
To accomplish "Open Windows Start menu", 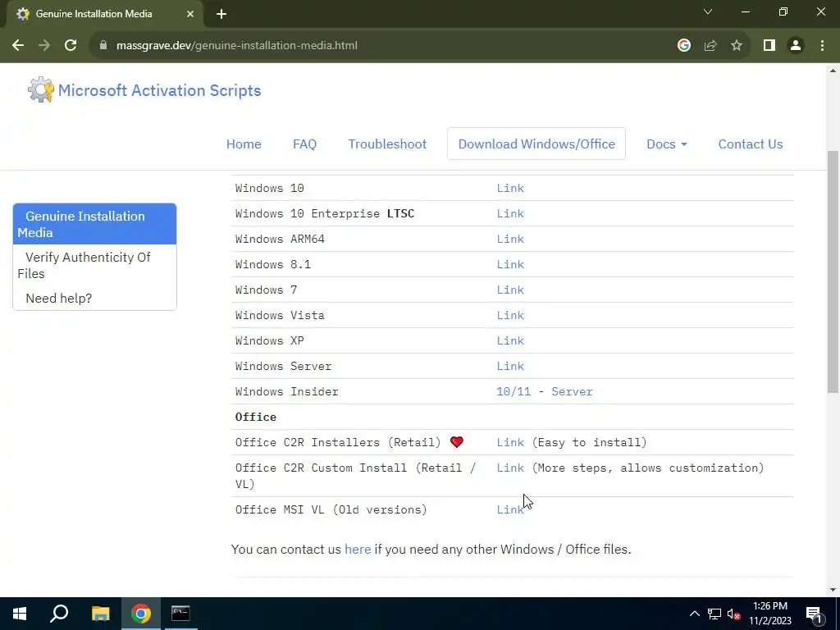I will [20, 614].
